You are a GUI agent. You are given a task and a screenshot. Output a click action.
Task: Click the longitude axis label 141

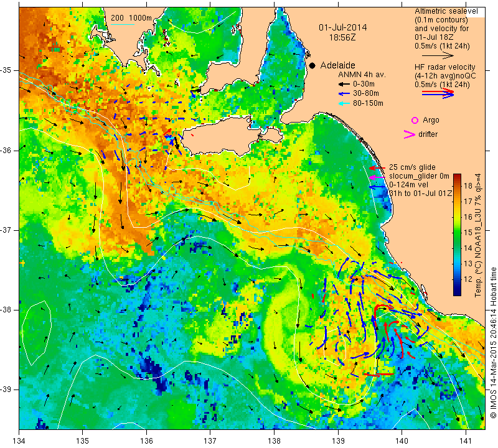click(466, 441)
